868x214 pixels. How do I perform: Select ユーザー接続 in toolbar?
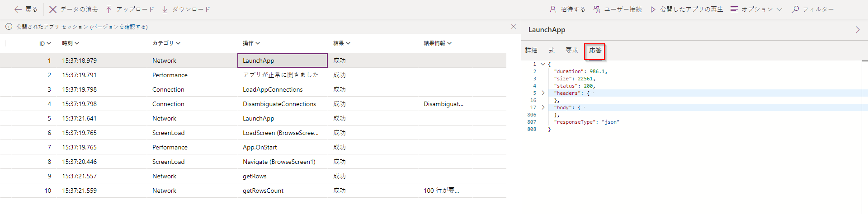(618, 9)
